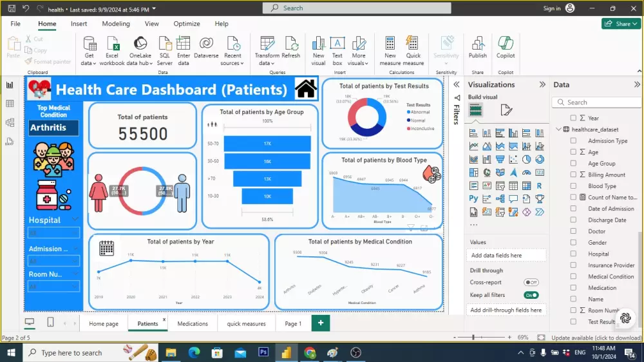This screenshot has height=362, width=644.
Task: Go to the quick measures page tab
Action: coord(247,324)
